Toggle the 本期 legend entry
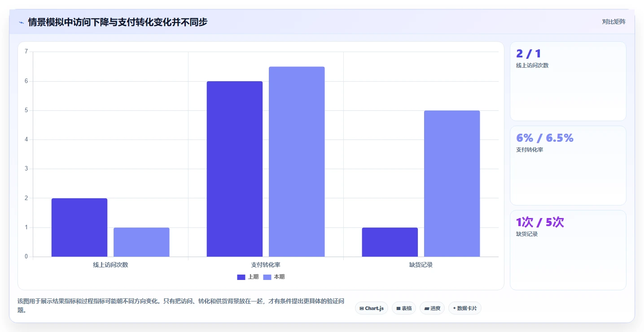 (x=274, y=277)
